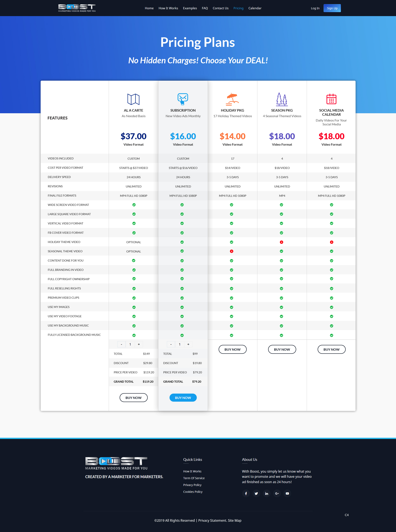Open the LinkedIn icon in footer

click(266, 493)
